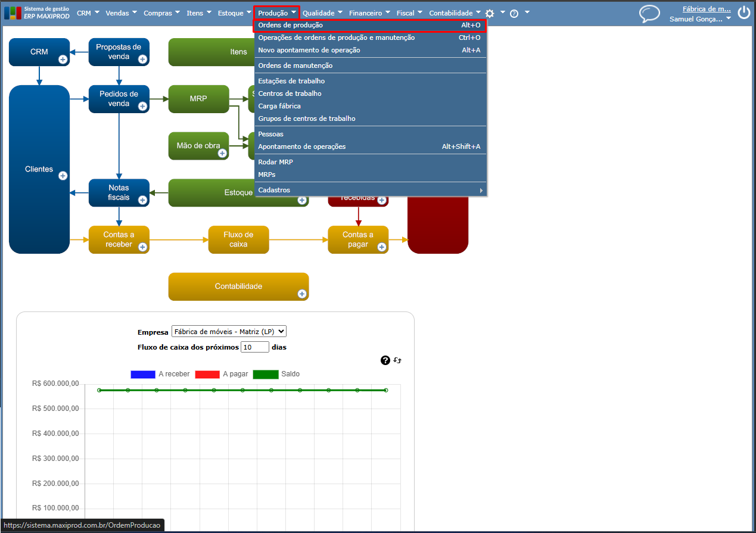Open the Clientes flowchart box

pyautogui.click(x=39, y=169)
